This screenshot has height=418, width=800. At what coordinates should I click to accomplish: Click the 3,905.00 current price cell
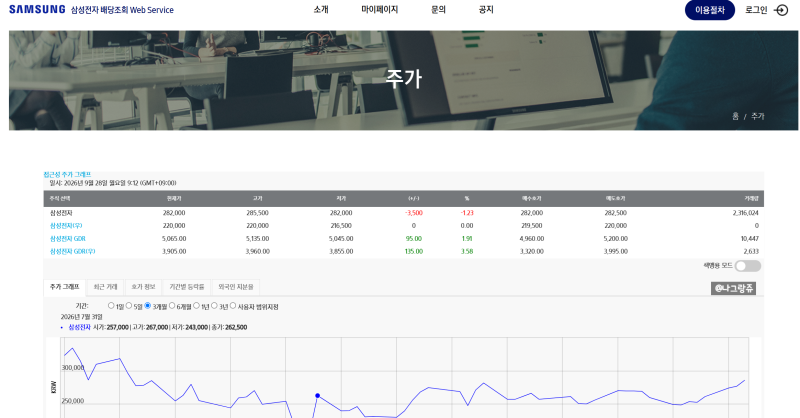click(174, 252)
